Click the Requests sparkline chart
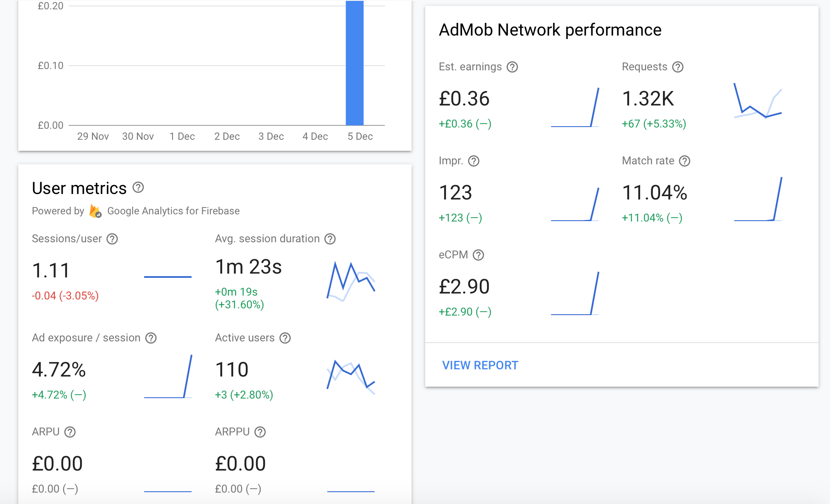 pos(758,102)
